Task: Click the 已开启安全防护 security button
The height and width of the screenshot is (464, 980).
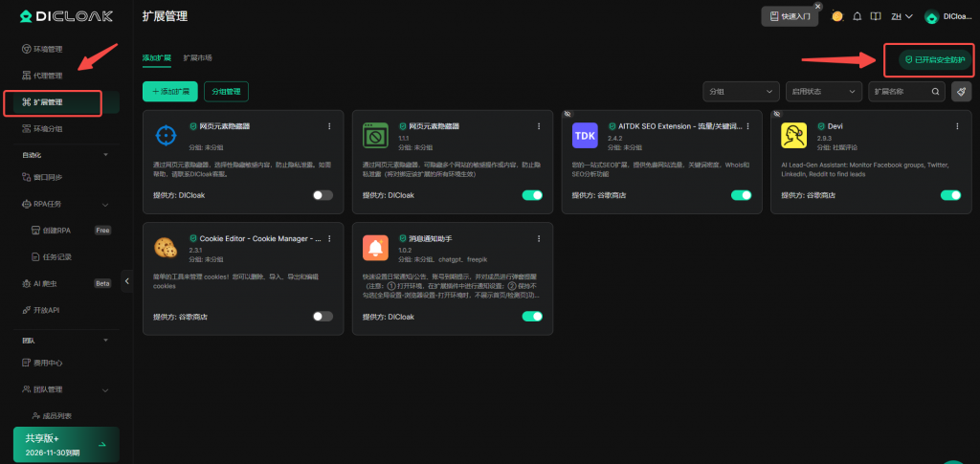Action: [928, 59]
